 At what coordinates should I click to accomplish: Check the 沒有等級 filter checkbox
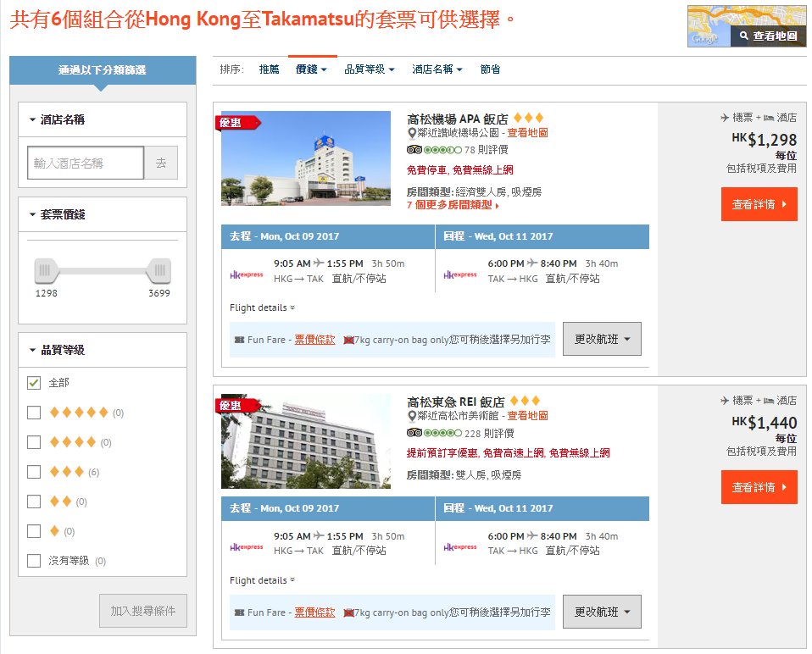coord(34,561)
